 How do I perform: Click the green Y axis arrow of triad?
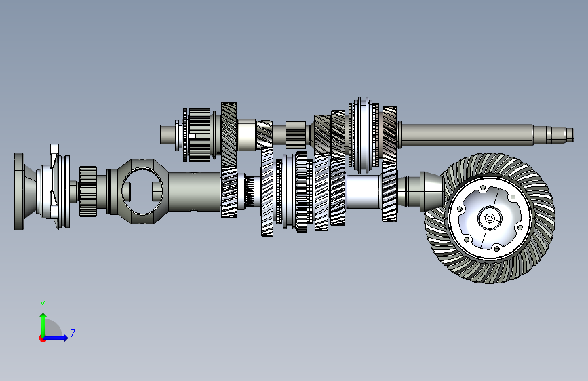coord(43,324)
